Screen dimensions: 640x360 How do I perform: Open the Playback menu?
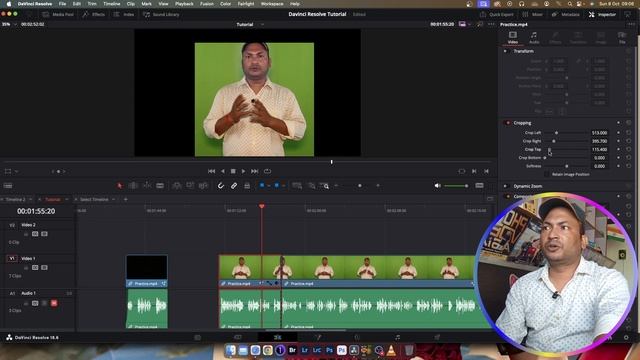184,4
